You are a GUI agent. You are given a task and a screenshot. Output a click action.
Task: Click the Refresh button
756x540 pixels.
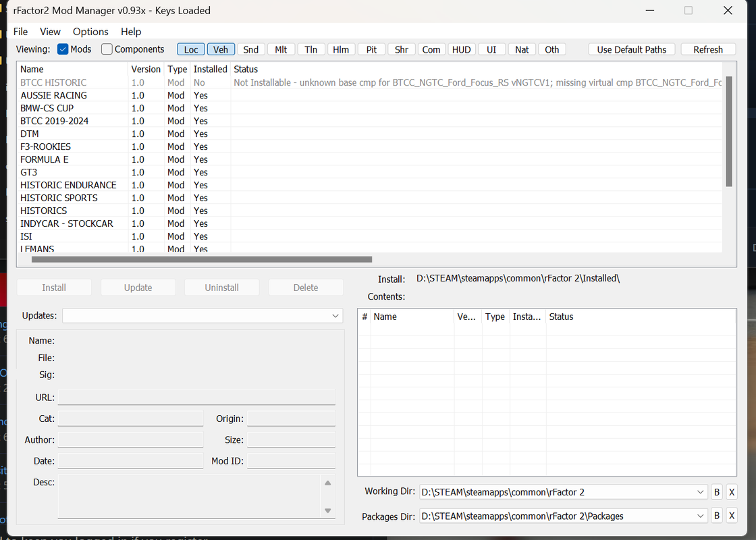(708, 50)
